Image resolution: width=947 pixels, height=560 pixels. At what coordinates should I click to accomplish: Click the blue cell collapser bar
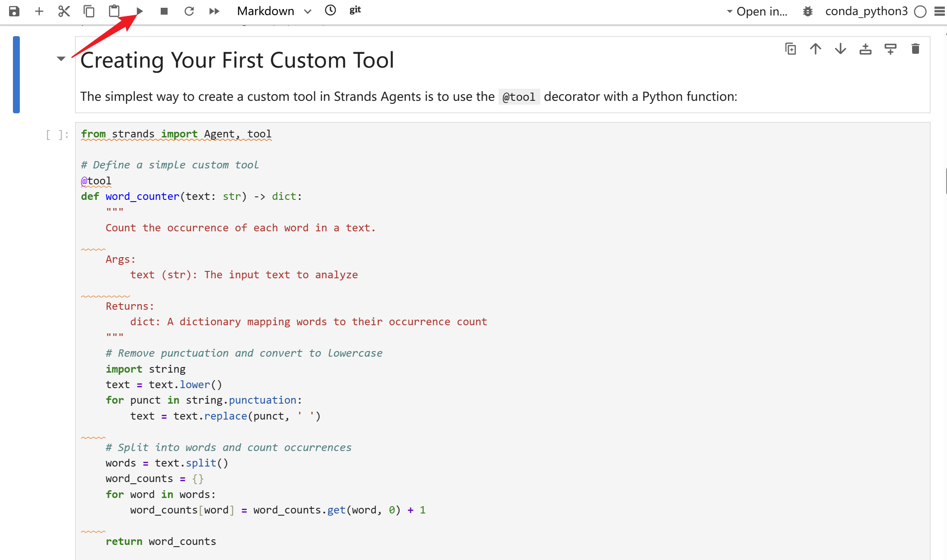point(16,75)
